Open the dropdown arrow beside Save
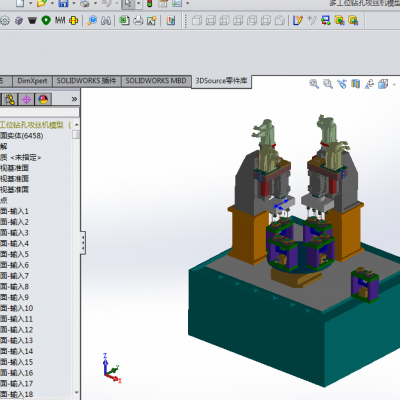 coord(73,3)
